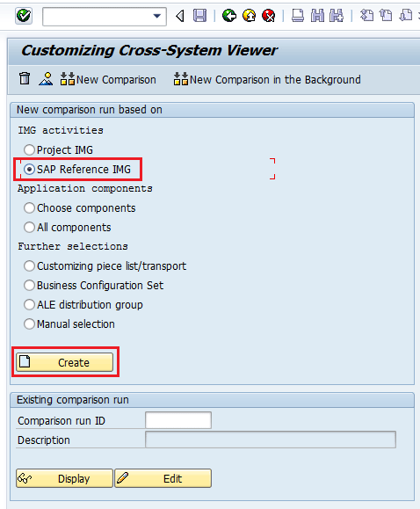Viewport: 420px width, 509px height.
Task: Click New Comparison in the Background
Action: 267,79
